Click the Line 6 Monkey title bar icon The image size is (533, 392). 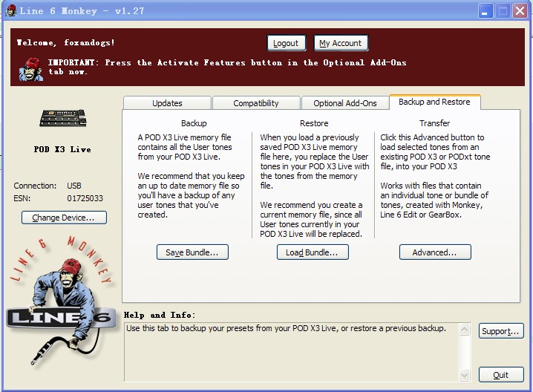pos(11,10)
